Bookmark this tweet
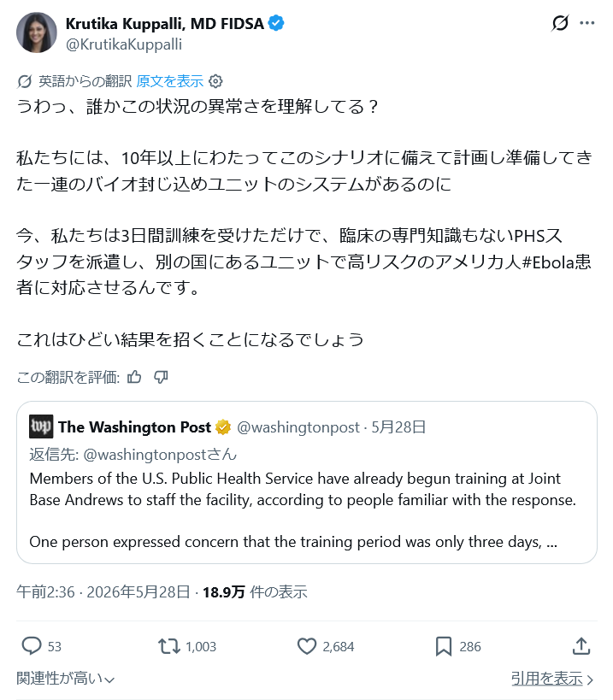This screenshot has width=613, height=700. pyautogui.click(x=444, y=646)
